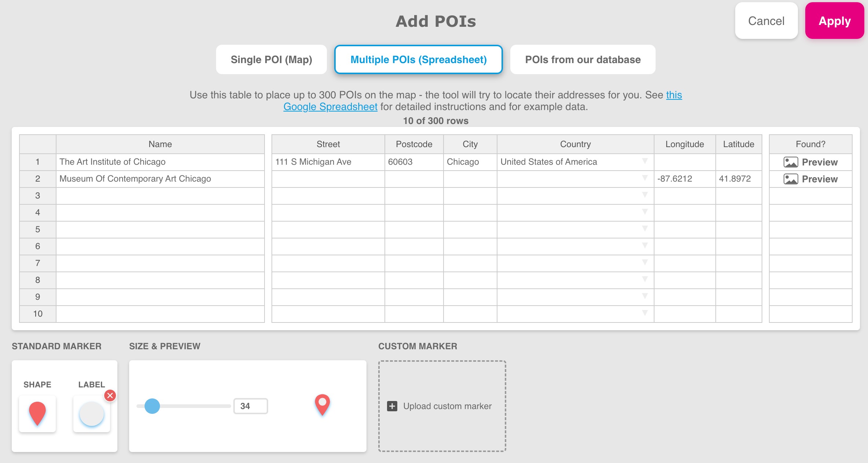This screenshot has width=868, height=463.
Task: Click the marker size field showing 34
Action: (x=251, y=406)
